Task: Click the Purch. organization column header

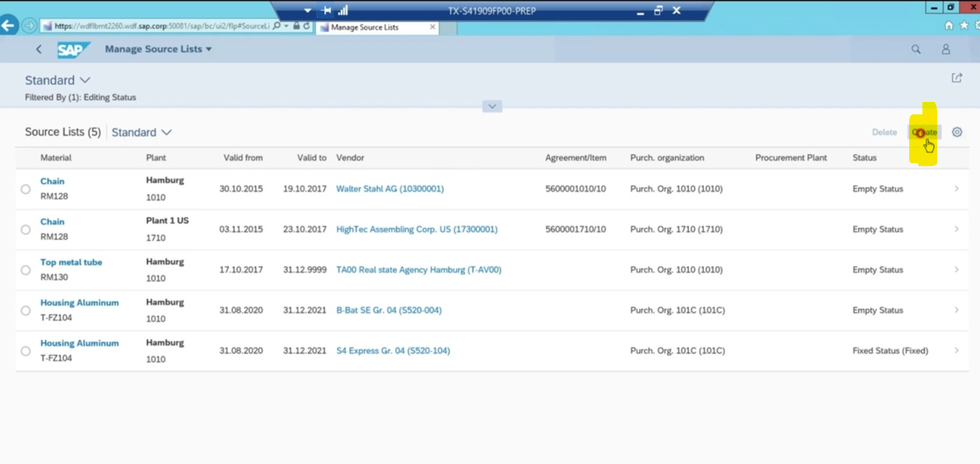Action: click(667, 158)
